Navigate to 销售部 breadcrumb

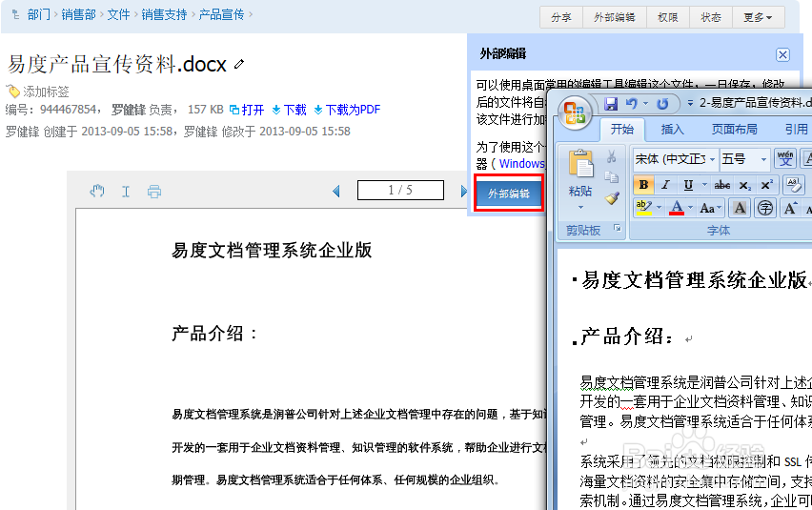click(x=79, y=14)
